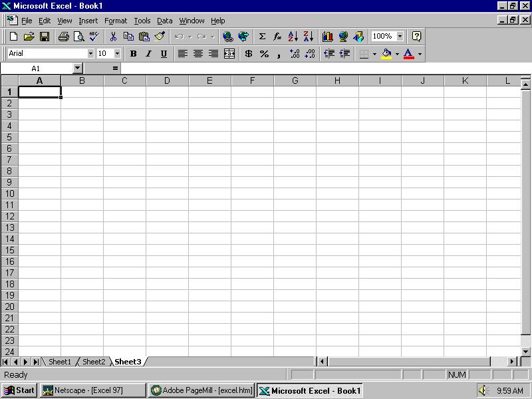Image resolution: width=532 pixels, height=399 pixels.
Task: Go to last sheet tab arrow
Action: [x=36, y=362]
